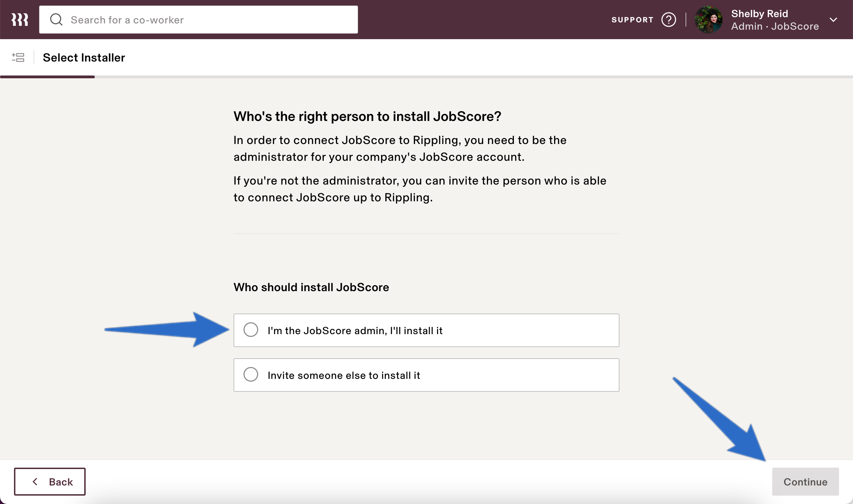The height and width of the screenshot is (504, 853).
Task: Click the Select Installer step title
Action: (x=84, y=57)
